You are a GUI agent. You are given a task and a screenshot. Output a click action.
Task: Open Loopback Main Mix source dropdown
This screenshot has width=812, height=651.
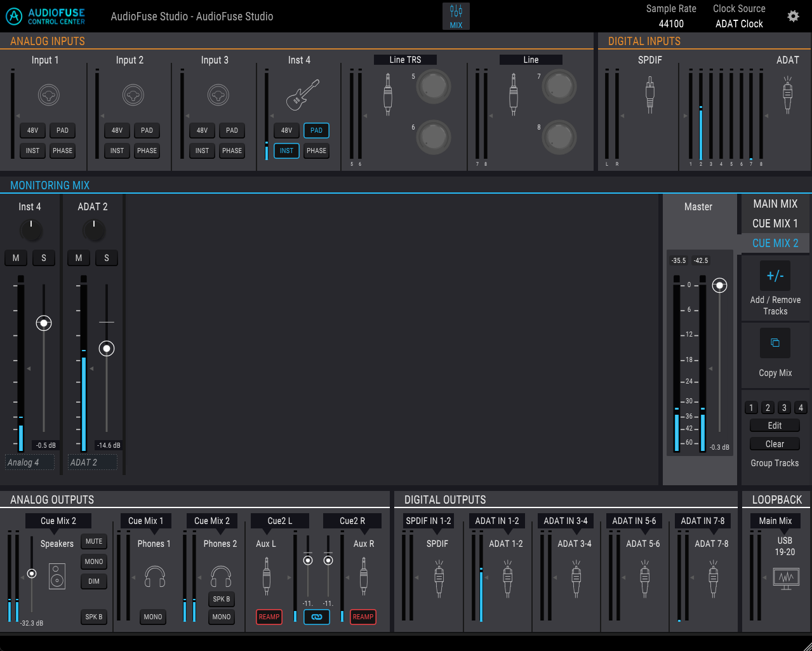775,521
